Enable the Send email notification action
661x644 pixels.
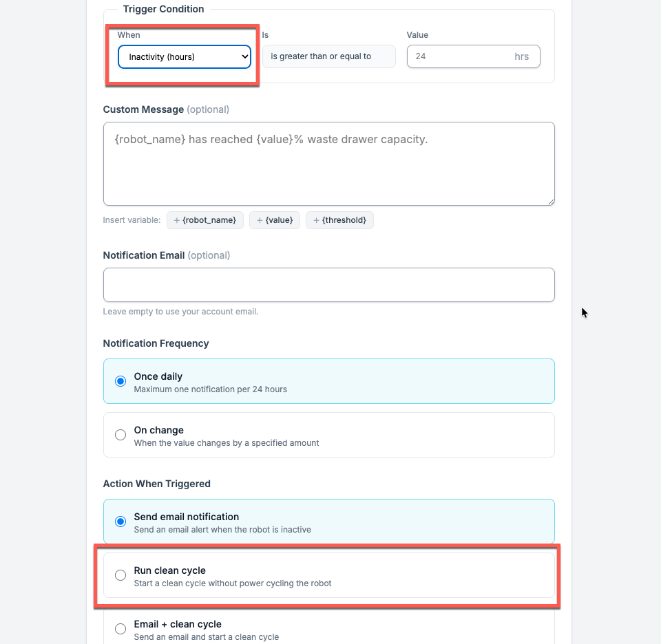coord(120,522)
